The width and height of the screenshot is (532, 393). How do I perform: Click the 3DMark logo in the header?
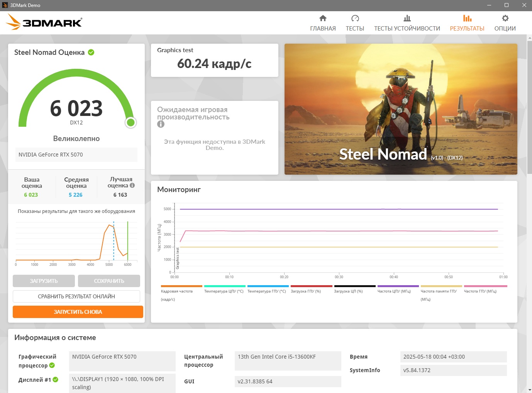44,22
